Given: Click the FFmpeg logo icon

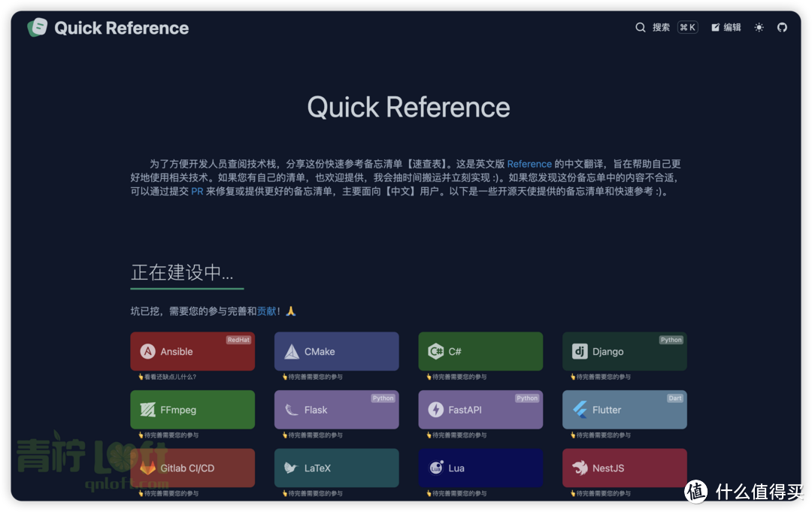Looking at the screenshot, I should (x=147, y=410).
